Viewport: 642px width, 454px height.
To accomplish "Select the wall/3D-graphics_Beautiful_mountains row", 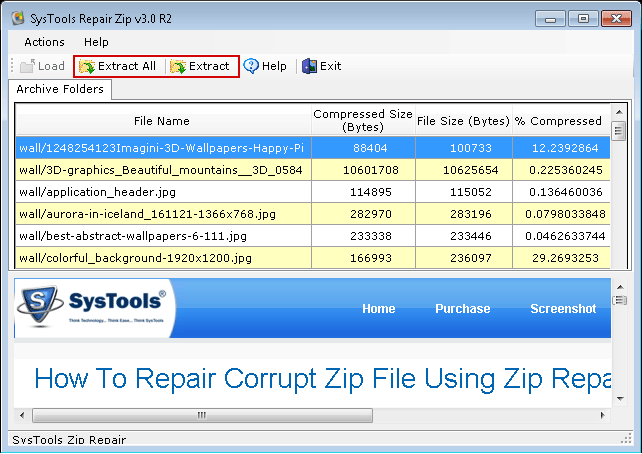I will tap(313, 170).
